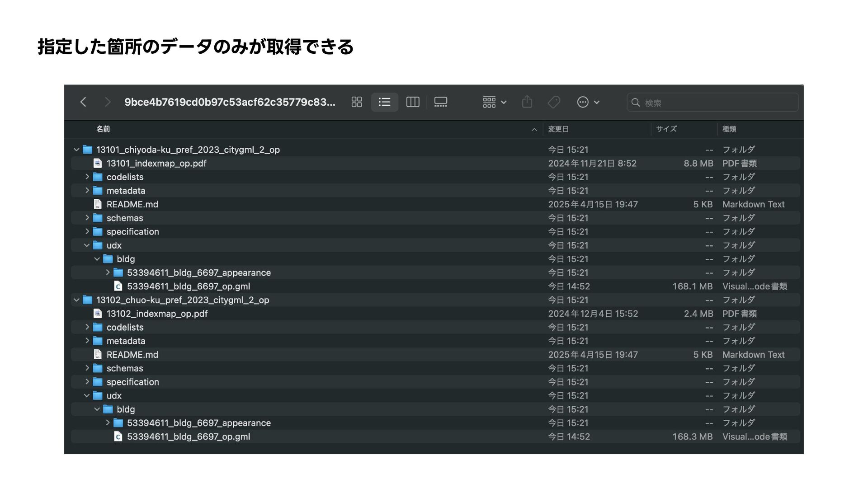
Task: Expand the first codelists folder
Action: tap(87, 177)
